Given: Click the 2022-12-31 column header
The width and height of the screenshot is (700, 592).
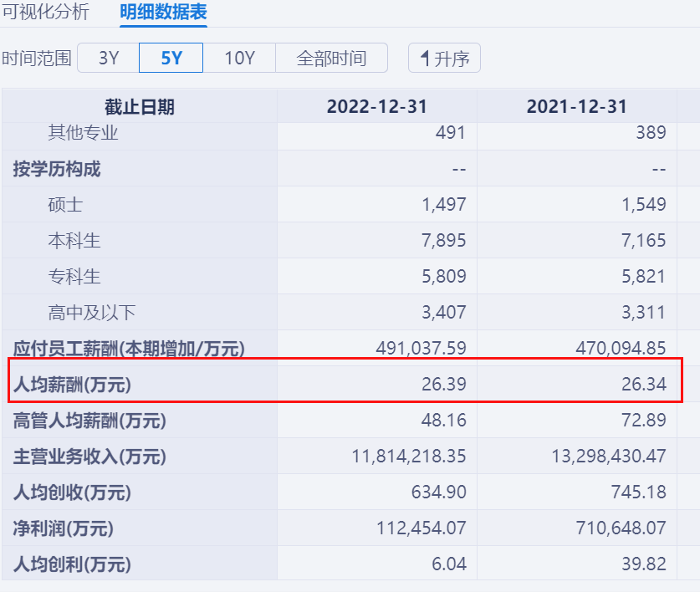Looking at the screenshot, I should (376, 106).
